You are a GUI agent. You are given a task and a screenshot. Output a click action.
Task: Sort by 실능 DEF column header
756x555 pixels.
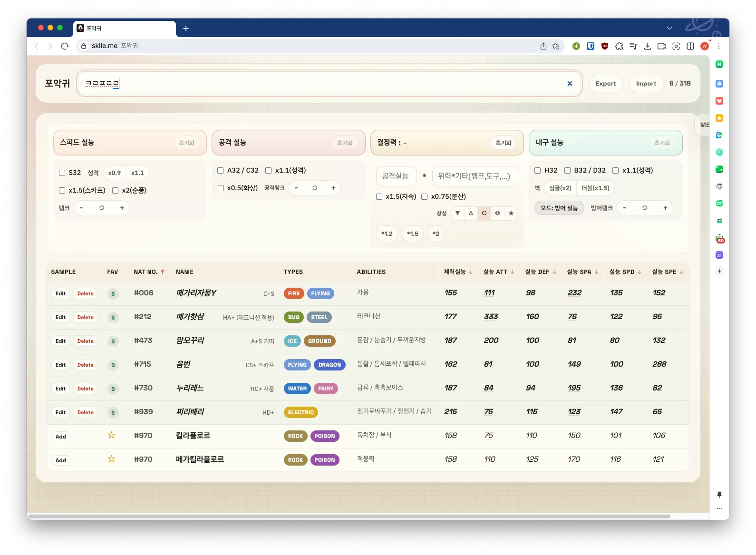tap(541, 272)
